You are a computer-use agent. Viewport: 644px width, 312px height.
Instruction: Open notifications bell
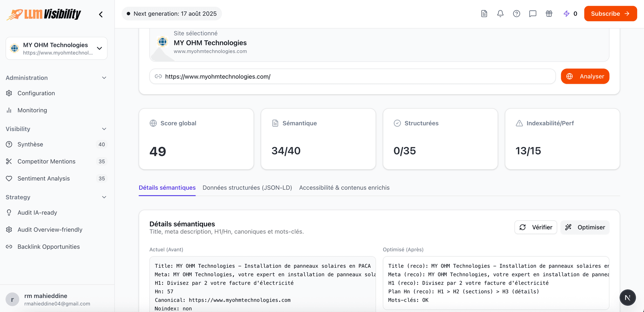500,14
